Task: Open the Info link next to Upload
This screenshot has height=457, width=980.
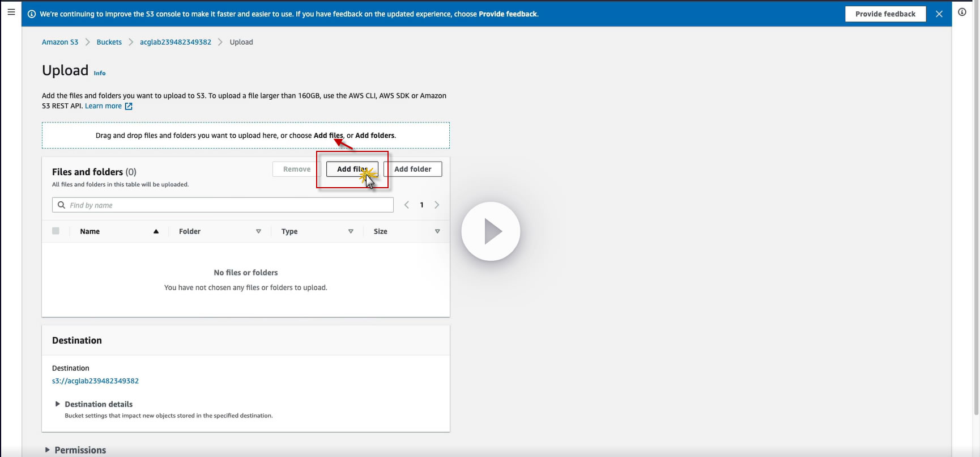Action: pos(100,73)
